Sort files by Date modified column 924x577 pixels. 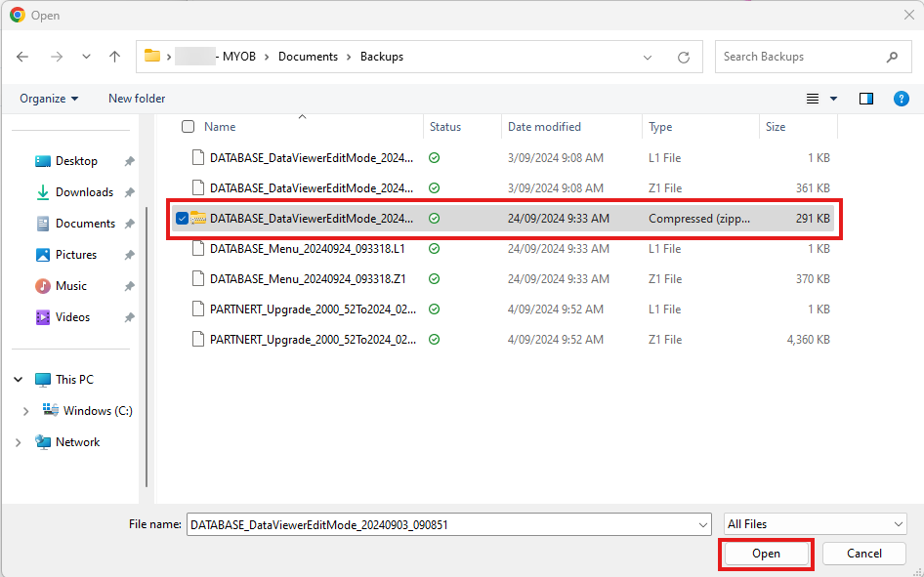544,127
